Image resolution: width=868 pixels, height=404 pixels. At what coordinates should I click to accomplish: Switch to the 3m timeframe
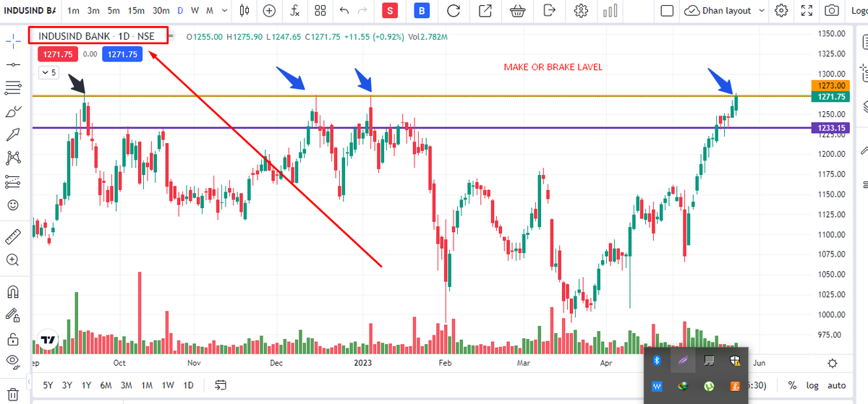[93, 11]
